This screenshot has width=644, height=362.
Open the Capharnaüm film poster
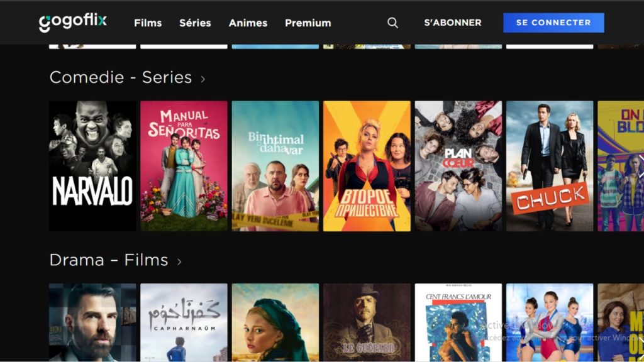(x=184, y=322)
